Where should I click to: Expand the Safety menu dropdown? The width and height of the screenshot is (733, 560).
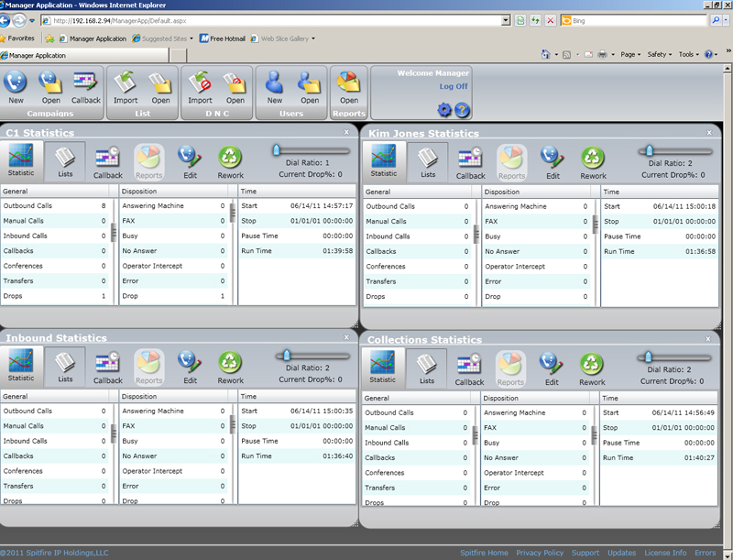click(660, 54)
